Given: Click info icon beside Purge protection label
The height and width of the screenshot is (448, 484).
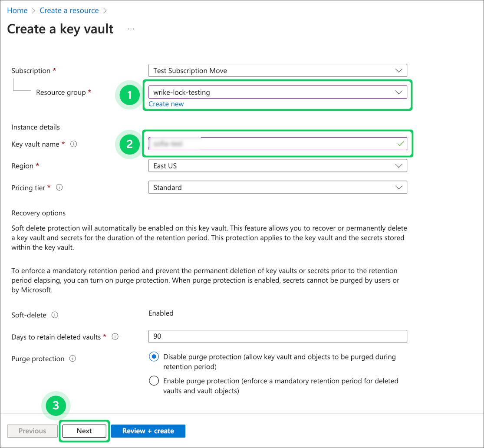Looking at the screenshot, I should point(73,359).
